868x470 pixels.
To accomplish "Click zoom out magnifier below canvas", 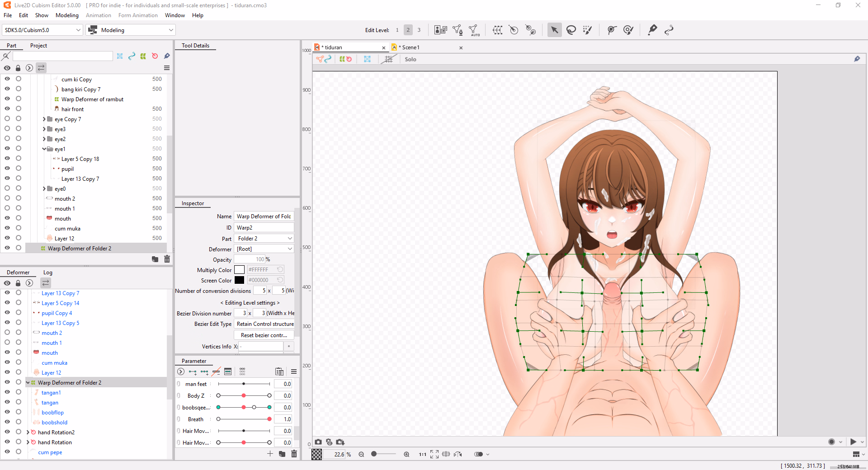I will [361, 454].
